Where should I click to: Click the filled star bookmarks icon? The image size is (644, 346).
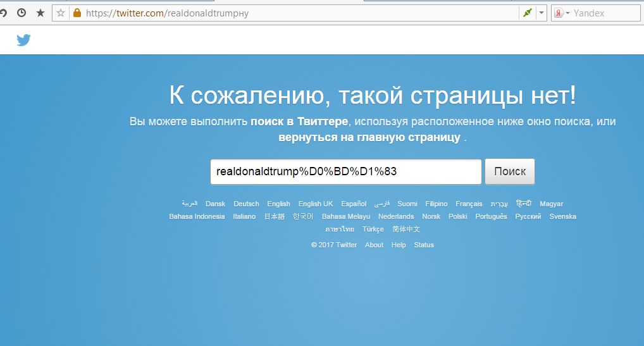pos(40,13)
